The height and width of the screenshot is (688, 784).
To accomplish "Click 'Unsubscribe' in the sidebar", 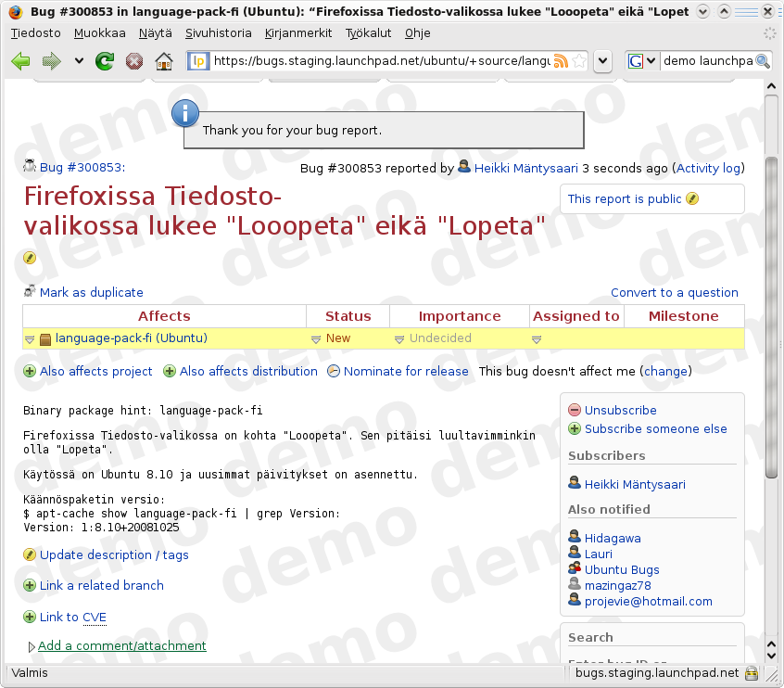I will pos(620,410).
